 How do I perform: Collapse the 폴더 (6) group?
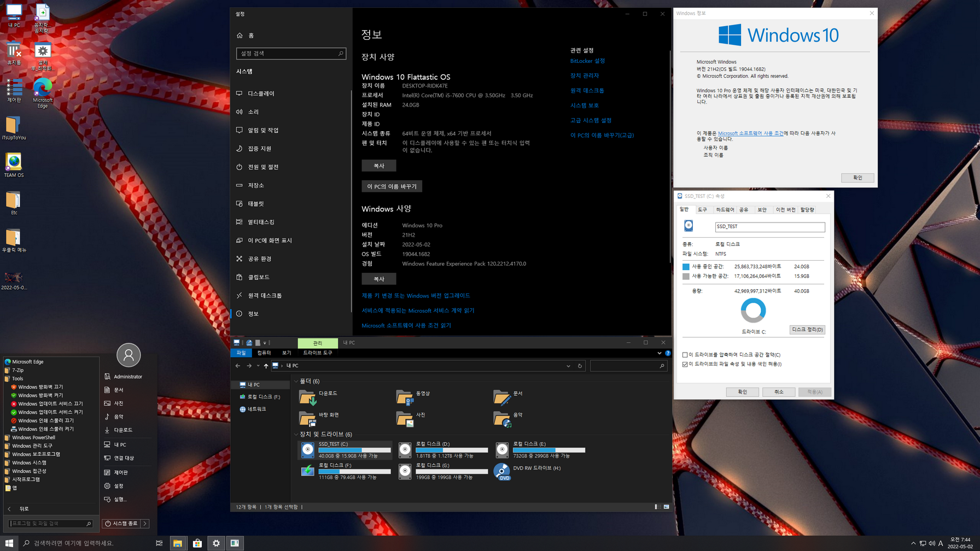(x=296, y=381)
